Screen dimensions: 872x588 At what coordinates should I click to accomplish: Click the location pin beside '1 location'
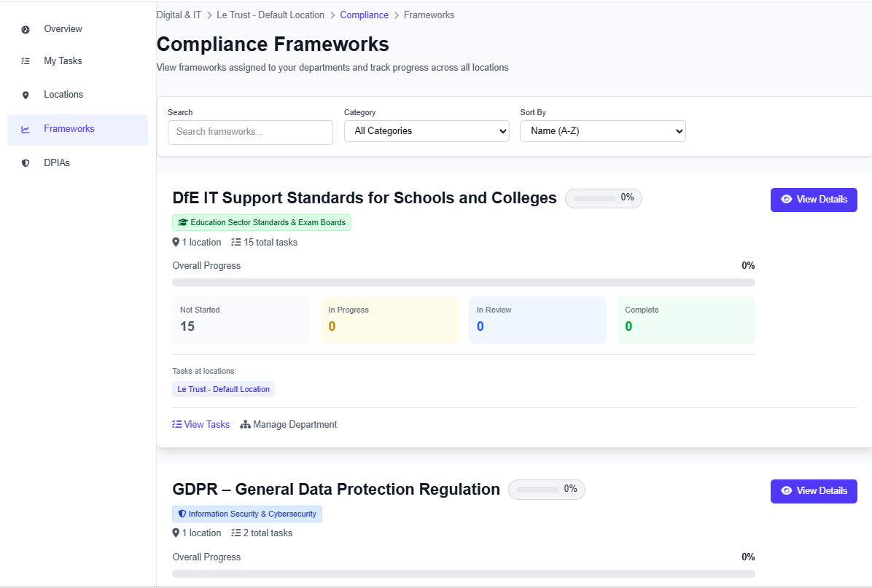click(175, 241)
